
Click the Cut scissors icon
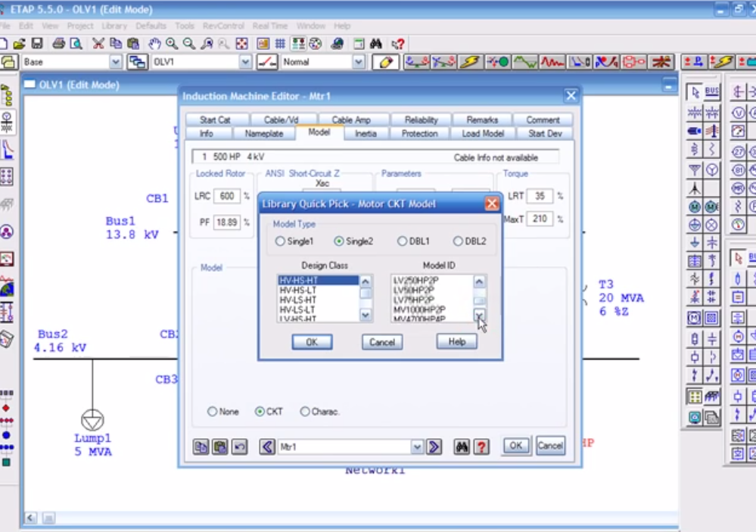98,44
